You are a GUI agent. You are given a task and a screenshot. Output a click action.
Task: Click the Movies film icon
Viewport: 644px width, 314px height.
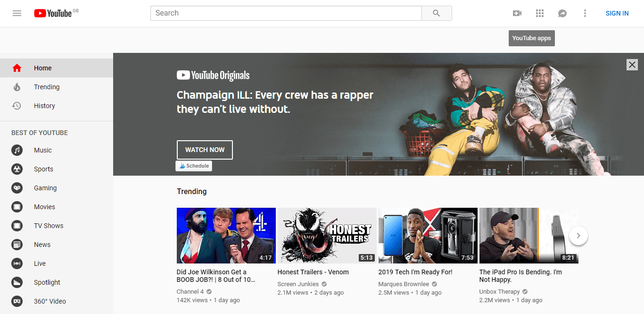pyautogui.click(x=17, y=207)
